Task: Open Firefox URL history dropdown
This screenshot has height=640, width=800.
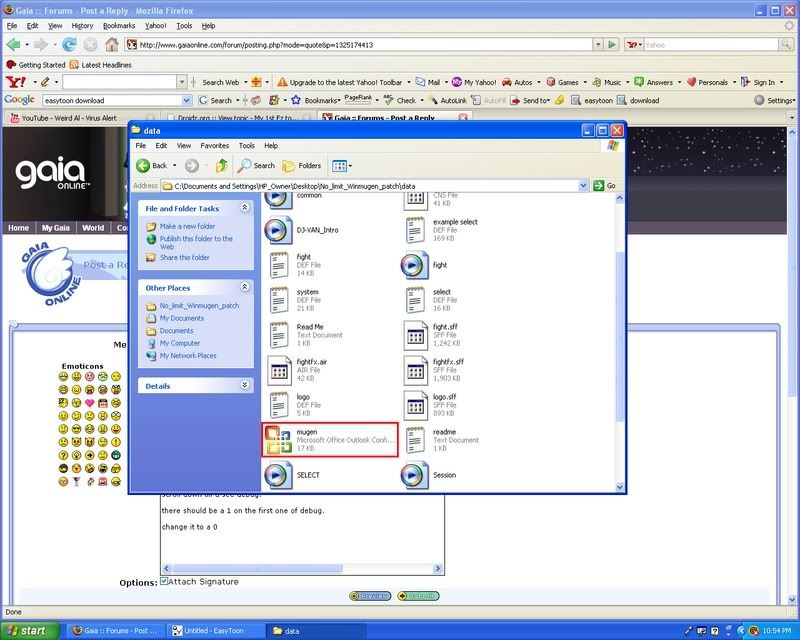Action: click(x=598, y=45)
